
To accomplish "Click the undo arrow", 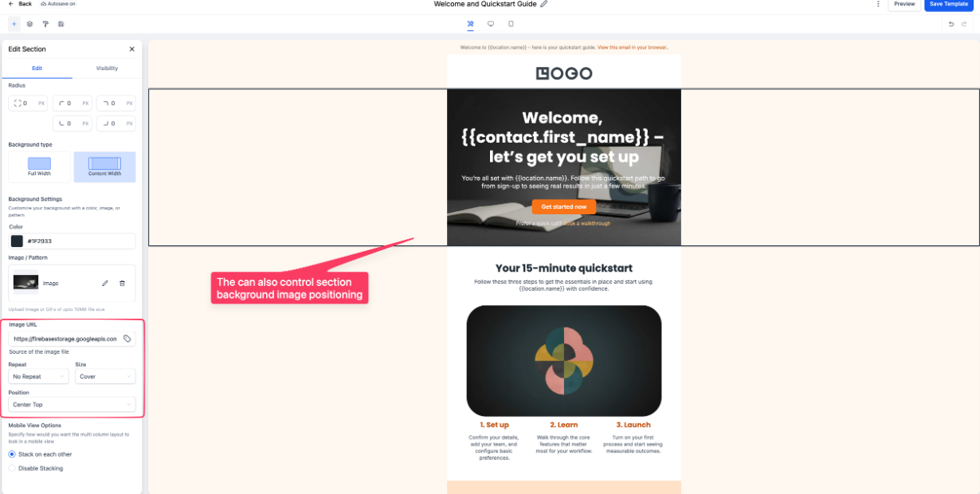I will [951, 24].
